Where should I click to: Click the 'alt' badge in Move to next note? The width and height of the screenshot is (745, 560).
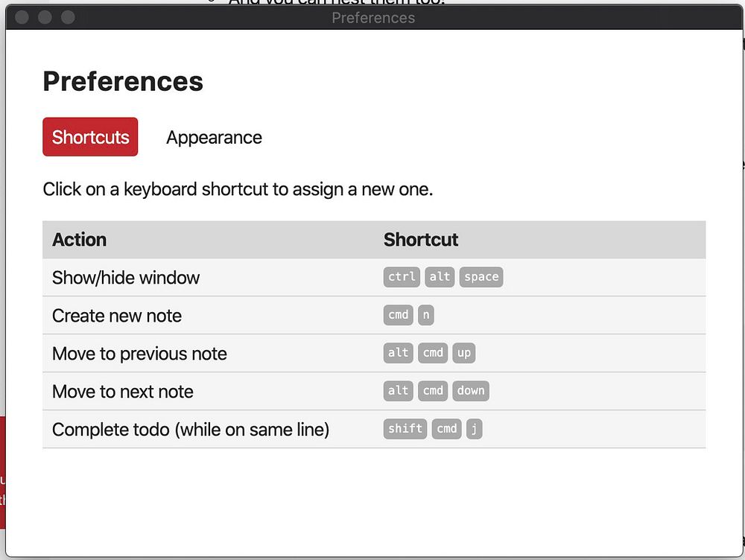click(399, 391)
